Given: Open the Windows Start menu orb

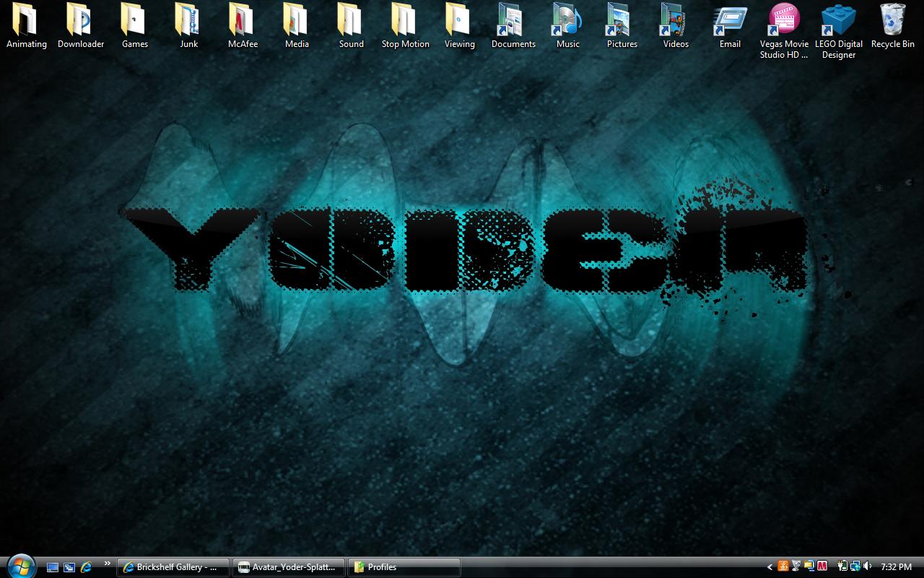Looking at the screenshot, I should 19,566.
